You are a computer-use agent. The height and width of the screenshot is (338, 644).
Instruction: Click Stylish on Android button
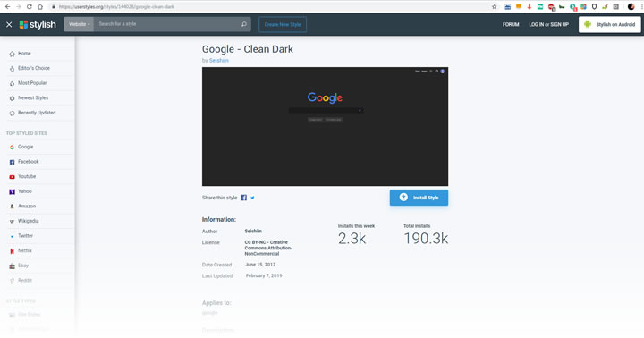(610, 25)
